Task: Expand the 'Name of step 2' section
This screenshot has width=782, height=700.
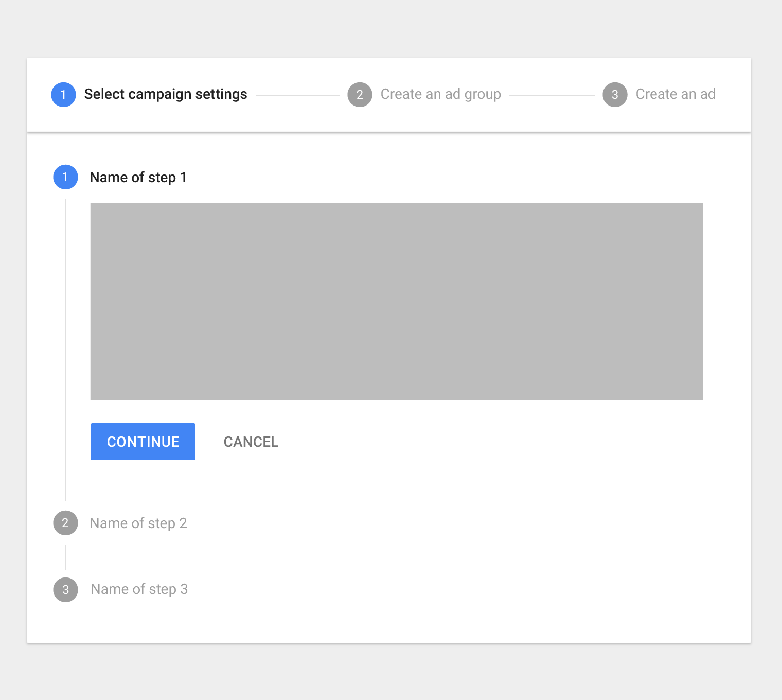Action: tap(138, 523)
